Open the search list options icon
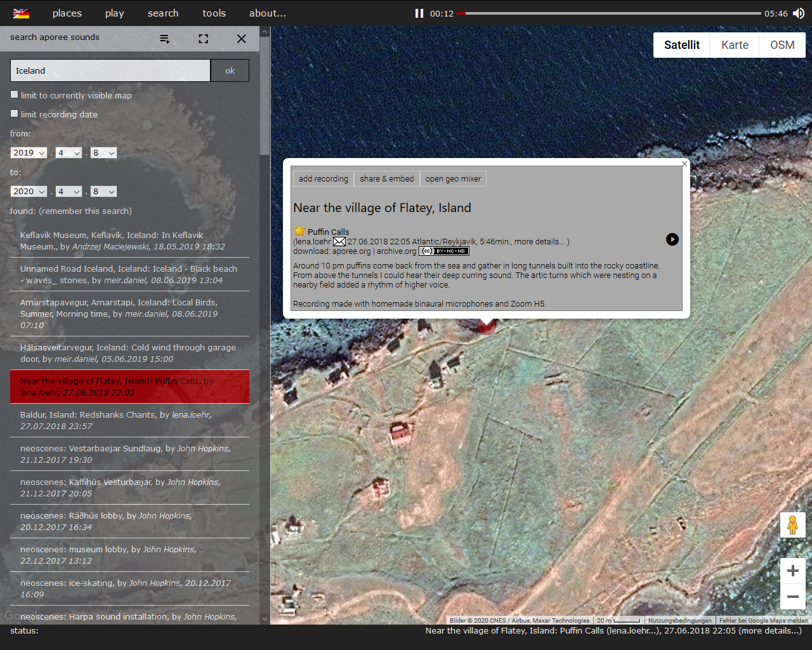The height and width of the screenshot is (650, 812). point(165,39)
